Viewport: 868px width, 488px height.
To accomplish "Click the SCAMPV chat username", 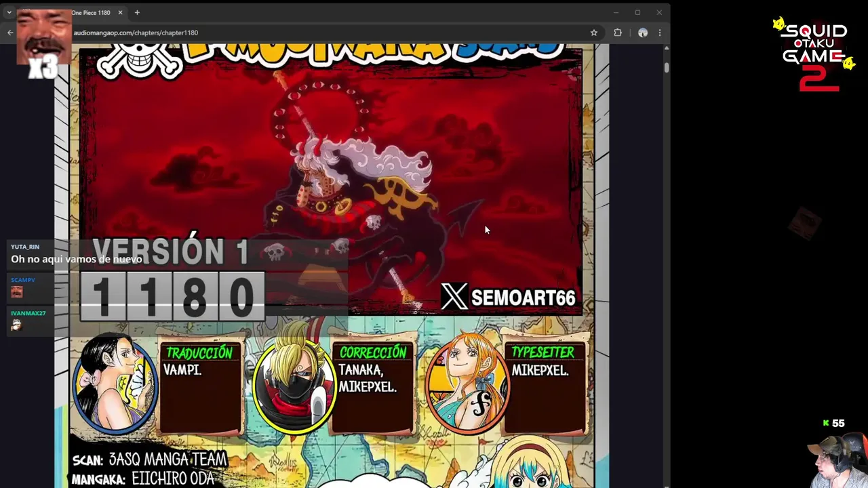I will click(x=23, y=280).
